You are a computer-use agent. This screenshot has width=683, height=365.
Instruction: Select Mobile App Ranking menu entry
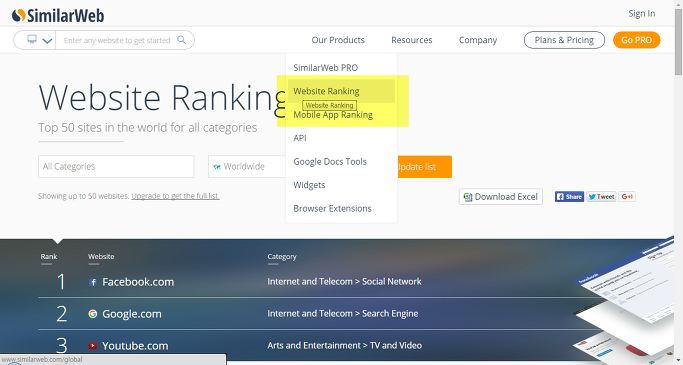(x=333, y=115)
